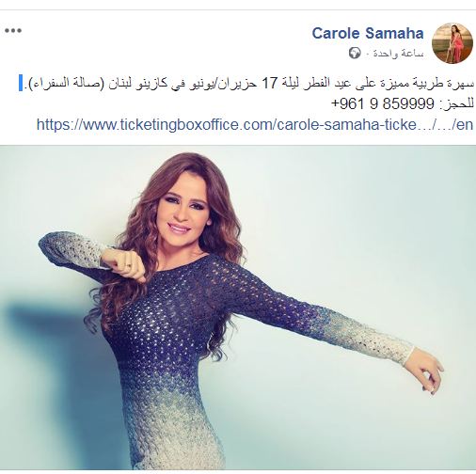
Task: Visit the Carole Samaha page name link
Action: (368, 33)
